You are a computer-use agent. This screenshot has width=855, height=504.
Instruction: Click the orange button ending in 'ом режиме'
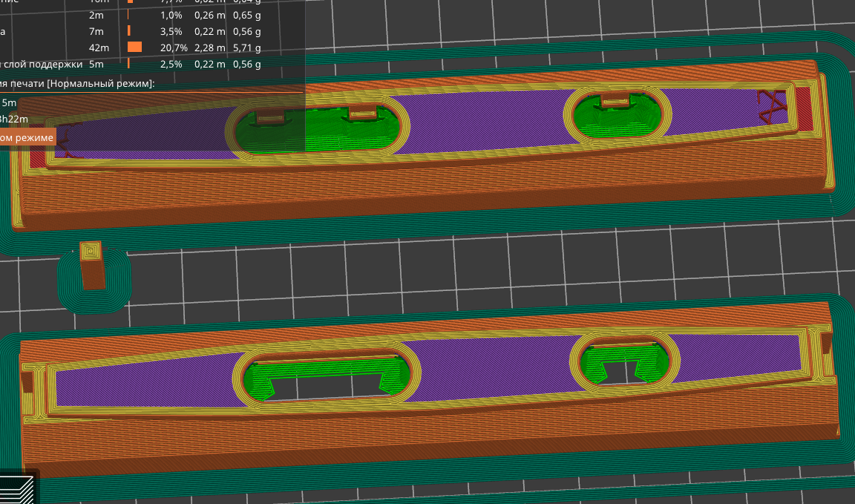tap(27, 137)
